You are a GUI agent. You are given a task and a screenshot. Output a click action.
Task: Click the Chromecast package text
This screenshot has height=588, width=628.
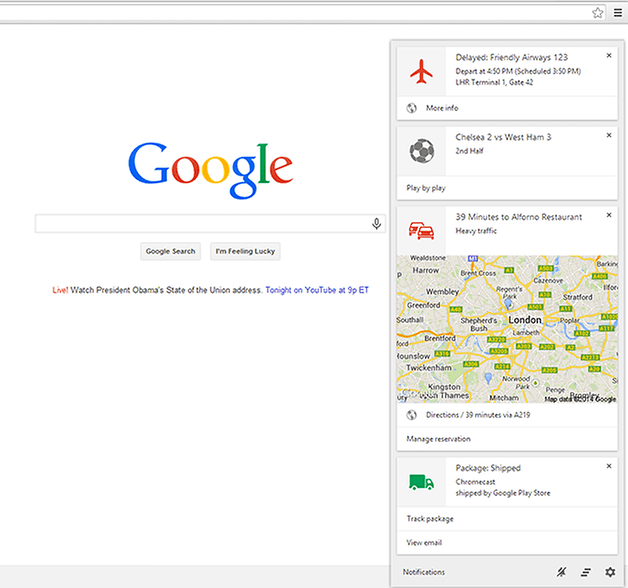pyautogui.click(x=475, y=482)
